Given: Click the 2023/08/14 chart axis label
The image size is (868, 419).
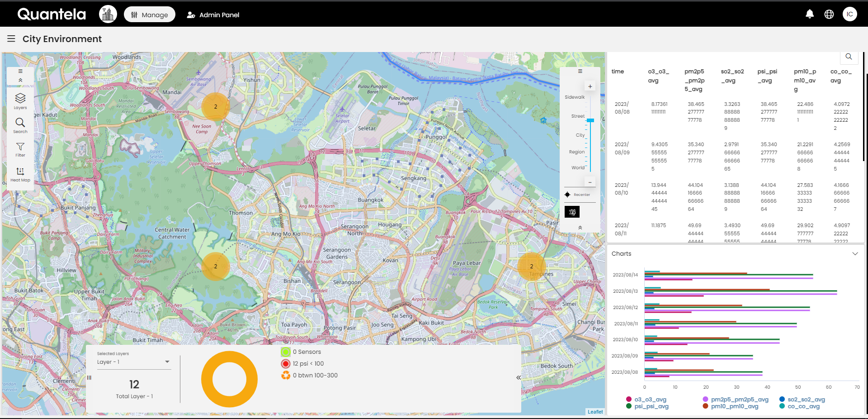Looking at the screenshot, I should coord(625,275).
